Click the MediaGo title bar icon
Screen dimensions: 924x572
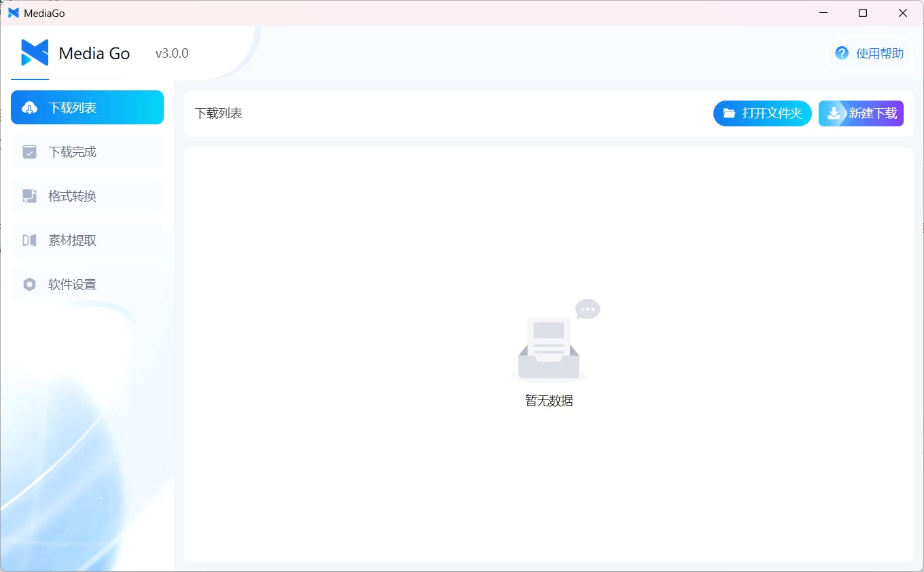tap(14, 12)
